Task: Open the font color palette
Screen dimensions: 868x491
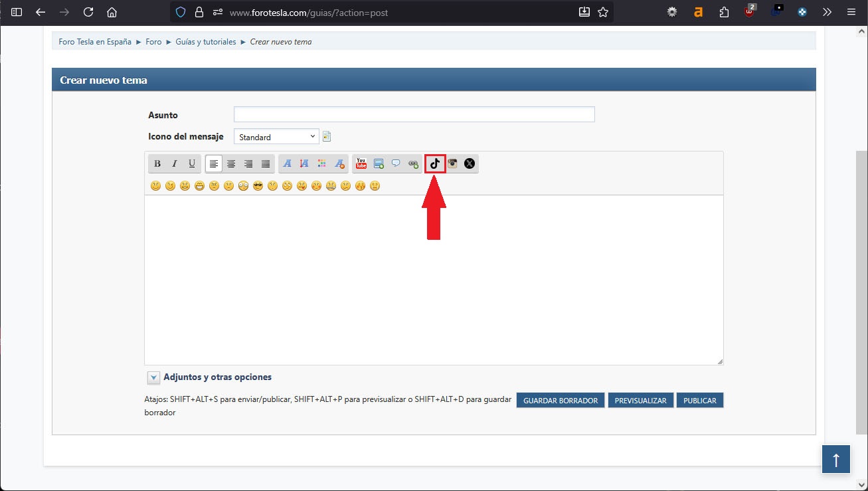Action: [321, 163]
